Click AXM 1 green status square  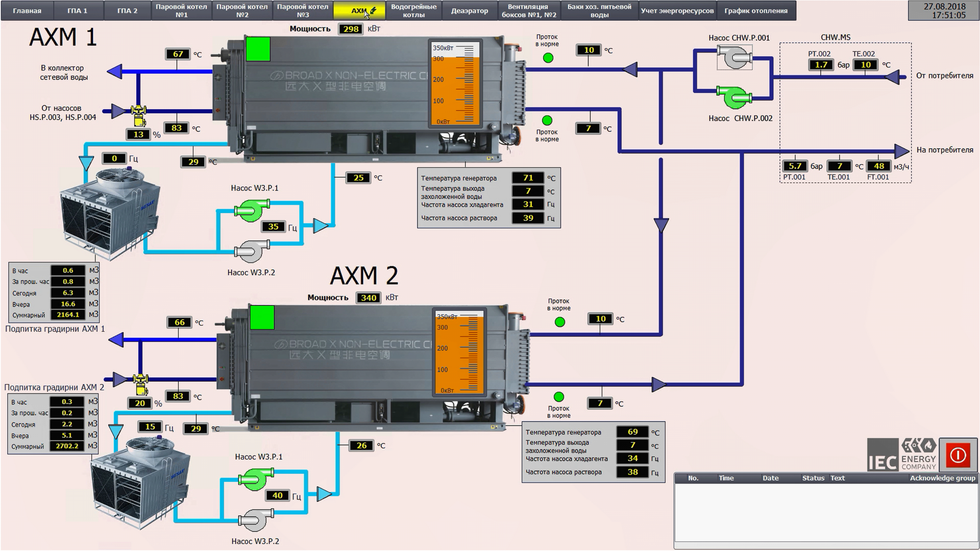coord(258,49)
